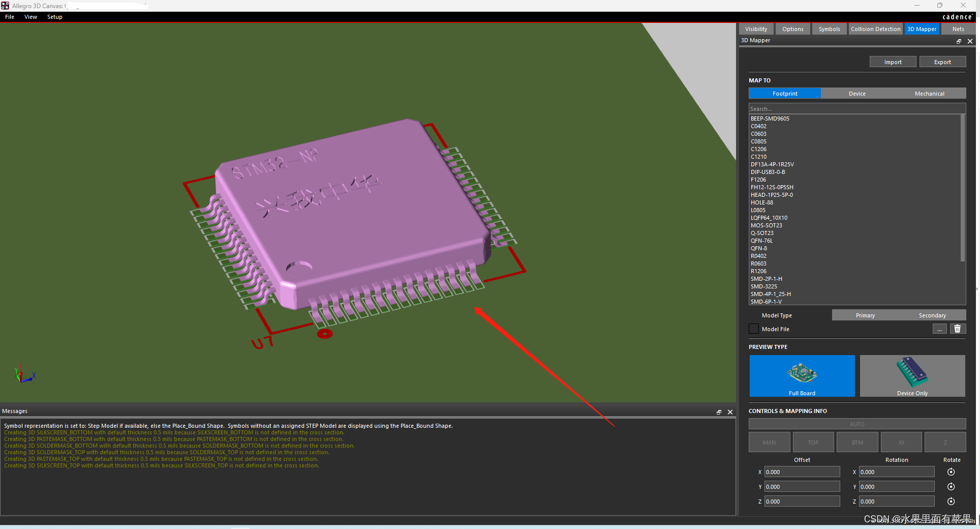Click the Model File color swatch

[754, 329]
